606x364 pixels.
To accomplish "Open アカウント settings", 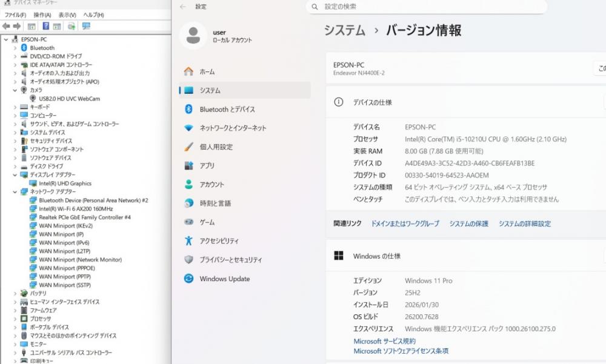I will pyautogui.click(x=245, y=184).
